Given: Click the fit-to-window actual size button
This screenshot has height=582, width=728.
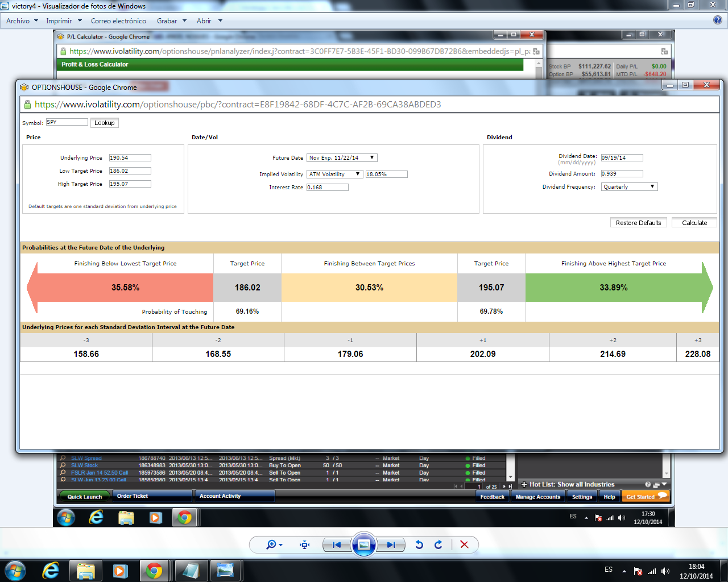Looking at the screenshot, I should pos(305,544).
